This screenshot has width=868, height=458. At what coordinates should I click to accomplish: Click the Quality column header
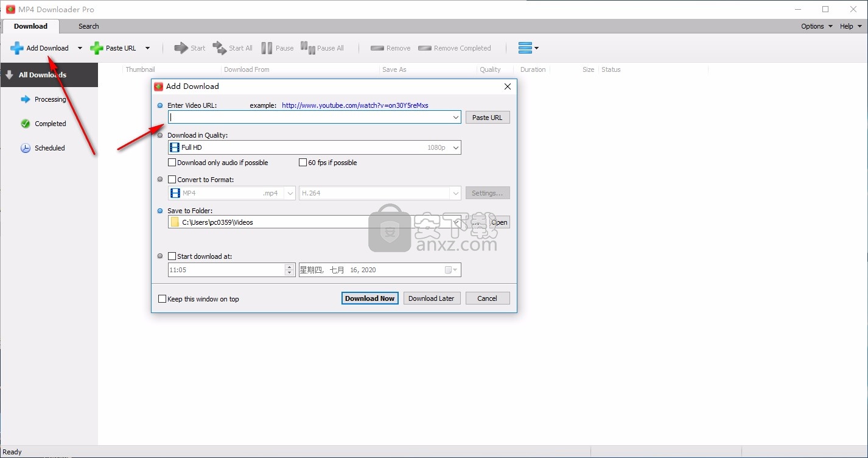point(490,69)
